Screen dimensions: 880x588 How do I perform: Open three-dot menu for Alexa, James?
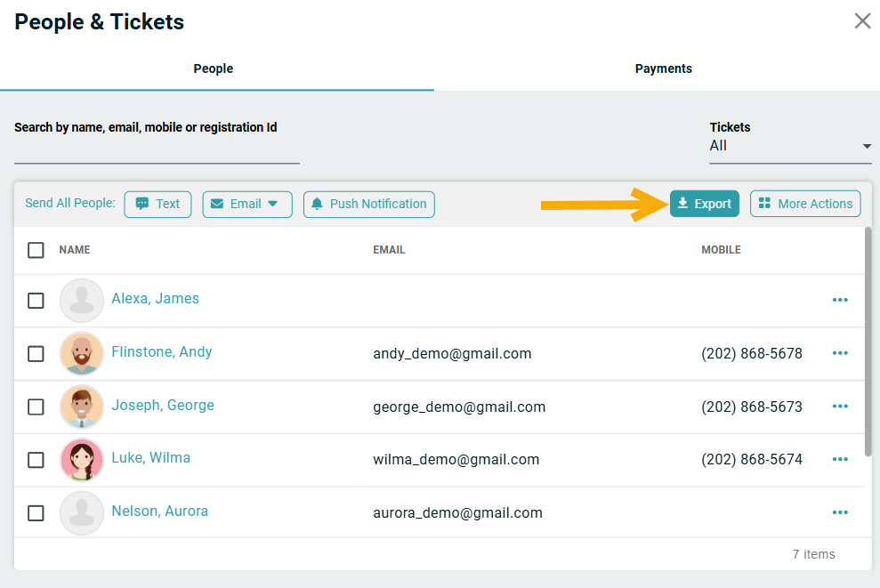pyautogui.click(x=840, y=300)
